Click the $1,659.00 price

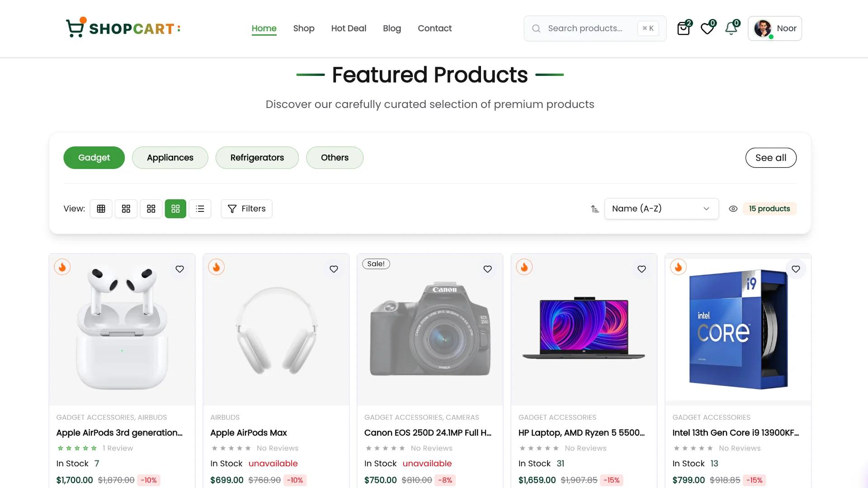pos(537,480)
